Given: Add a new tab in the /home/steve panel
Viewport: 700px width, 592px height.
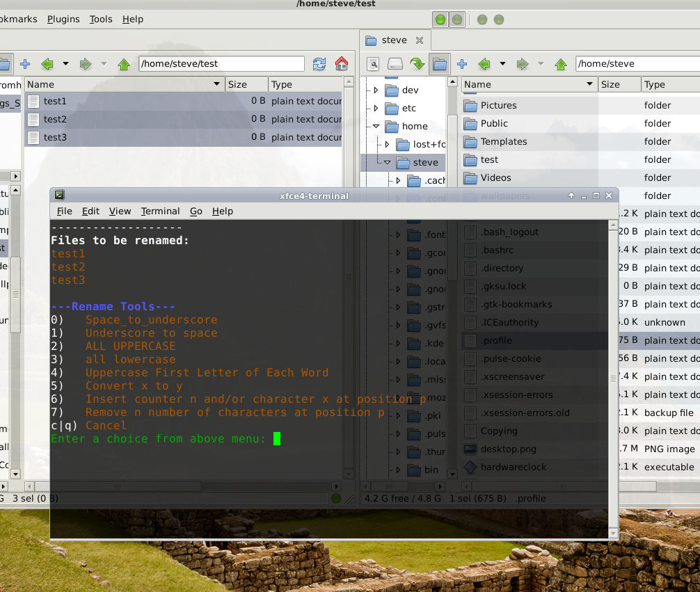Looking at the screenshot, I should click(462, 64).
